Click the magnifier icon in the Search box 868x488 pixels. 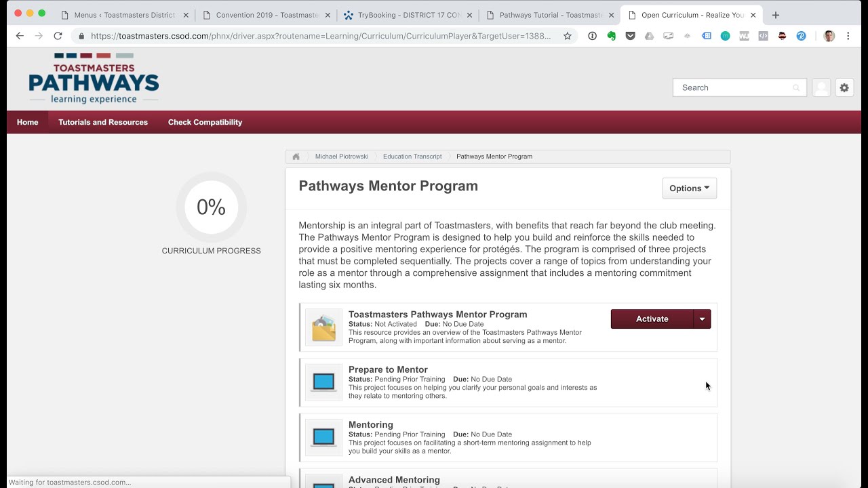[x=796, y=87]
